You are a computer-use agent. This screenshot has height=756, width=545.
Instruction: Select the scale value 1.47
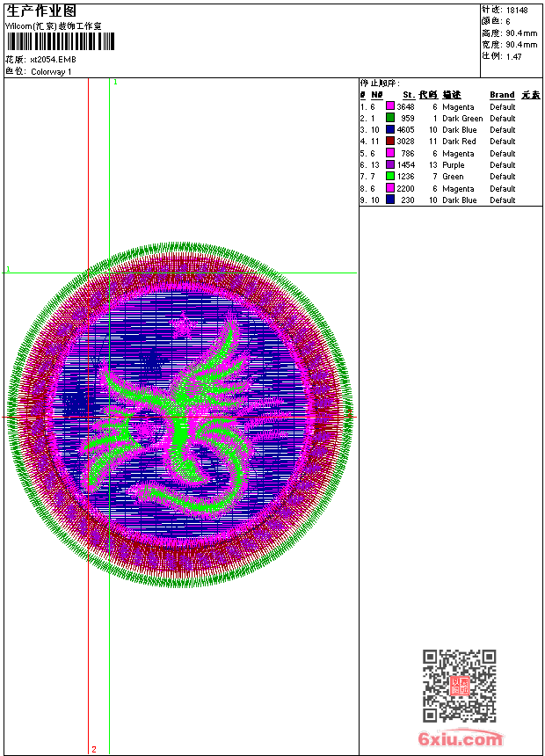[513, 56]
